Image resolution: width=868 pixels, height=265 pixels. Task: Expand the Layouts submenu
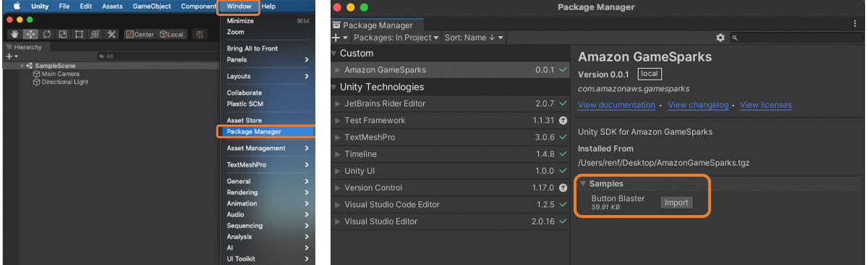pyautogui.click(x=268, y=76)
